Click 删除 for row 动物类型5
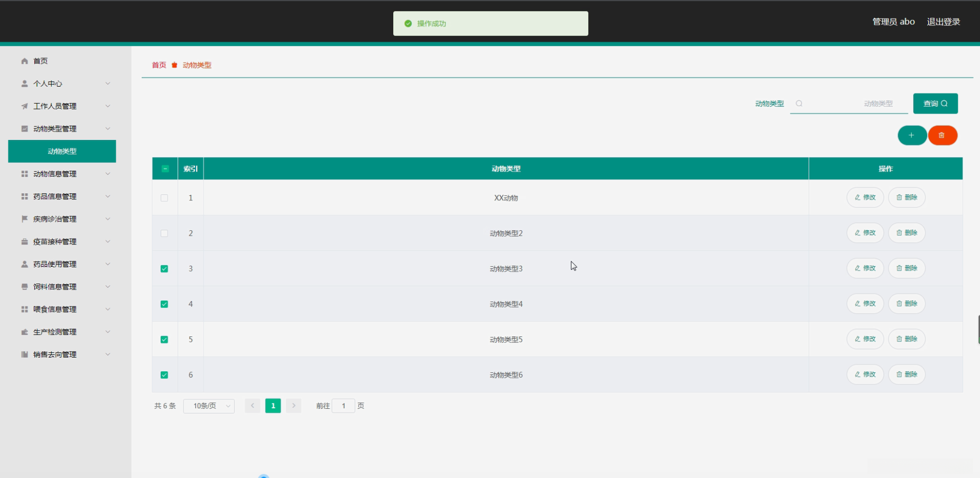The image size is (980, 478). (907, 339)
